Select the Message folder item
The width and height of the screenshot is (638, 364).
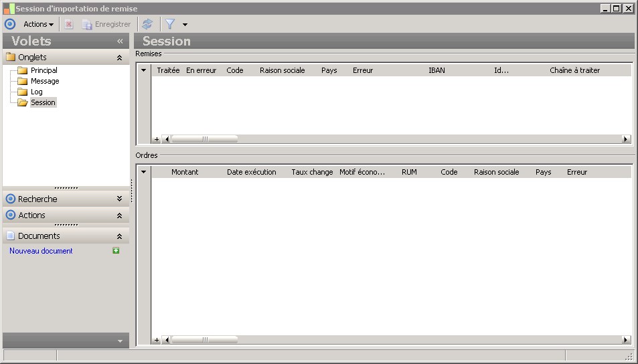click(45, 81)
